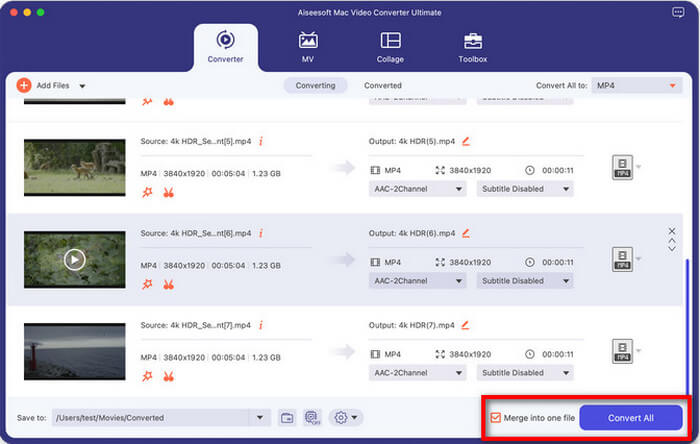The height and width of the screenshot is (444, 700).
Task: Open output folder icon
Action: click(287, 418)
